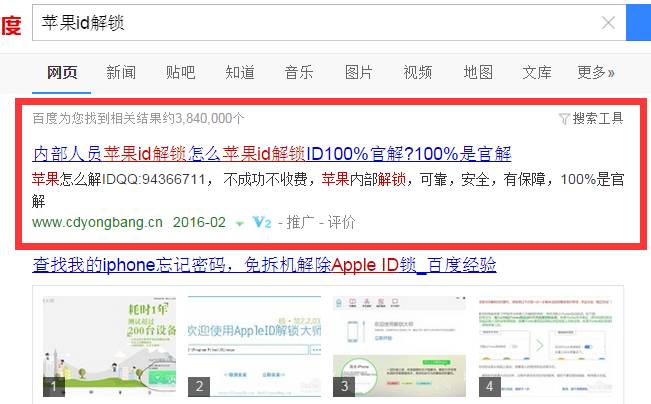Click the date 2016-02
This screenshot has height=404, width=651.
199,223
